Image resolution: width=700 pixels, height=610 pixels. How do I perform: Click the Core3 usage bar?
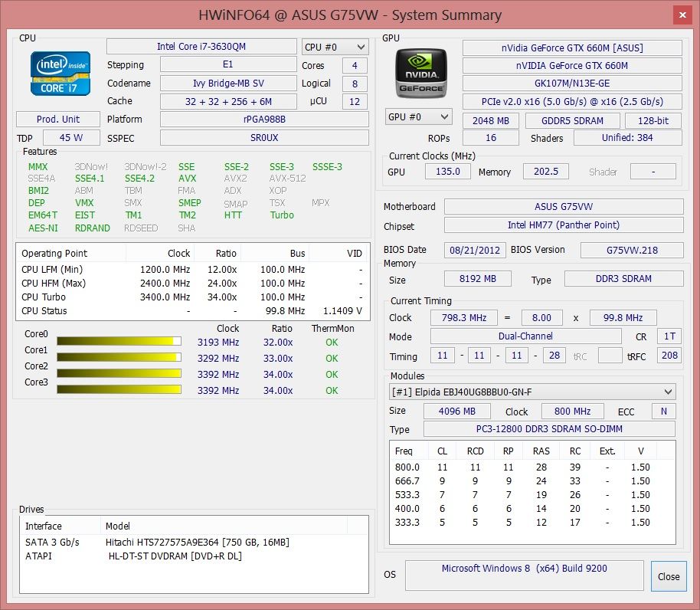[x=119, y=389]
